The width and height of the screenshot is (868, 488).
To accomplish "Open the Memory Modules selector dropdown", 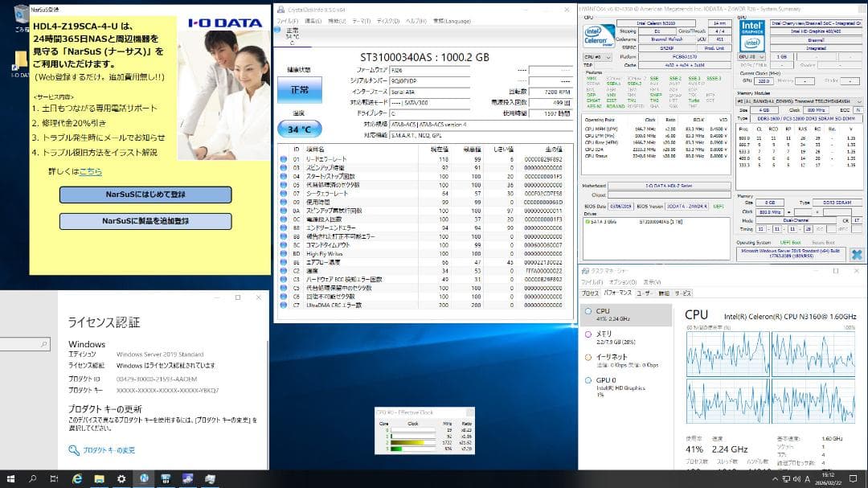I will [x=799, y=102].
